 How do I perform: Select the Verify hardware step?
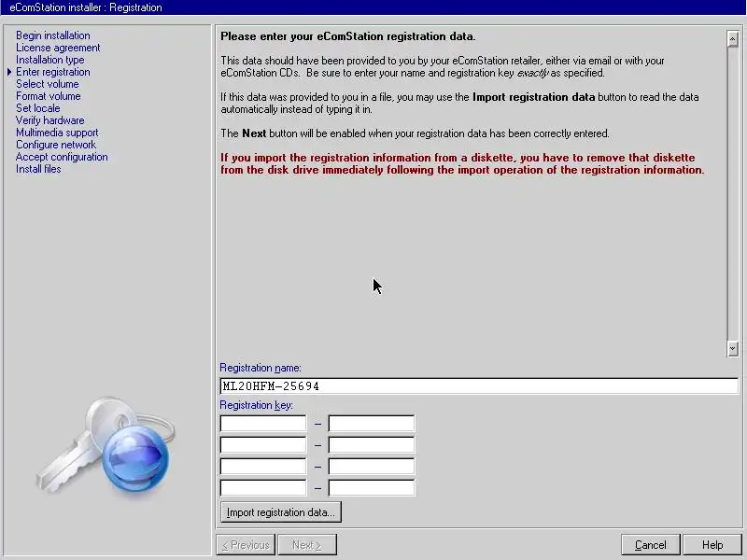coord(50,120)
